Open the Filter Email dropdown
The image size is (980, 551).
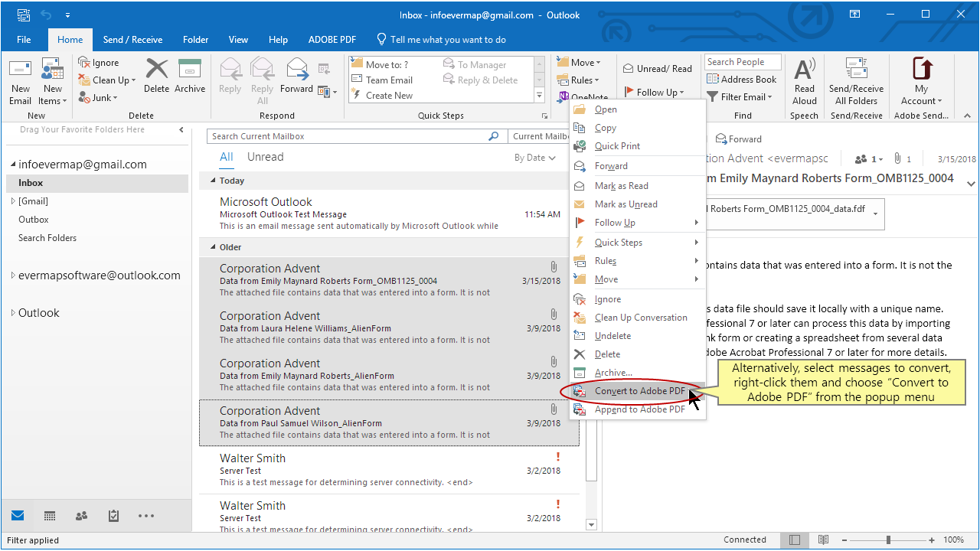740,97
